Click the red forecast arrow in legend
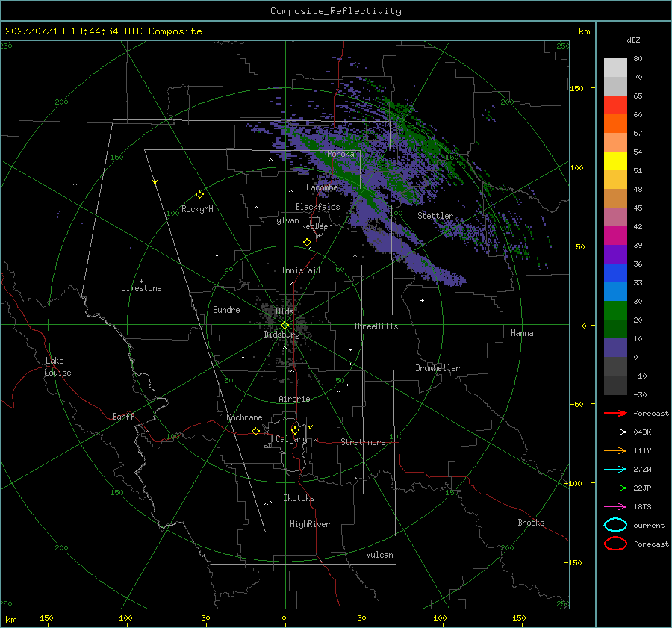Screen dimensions: 672x628 click(x=615, y=413)
